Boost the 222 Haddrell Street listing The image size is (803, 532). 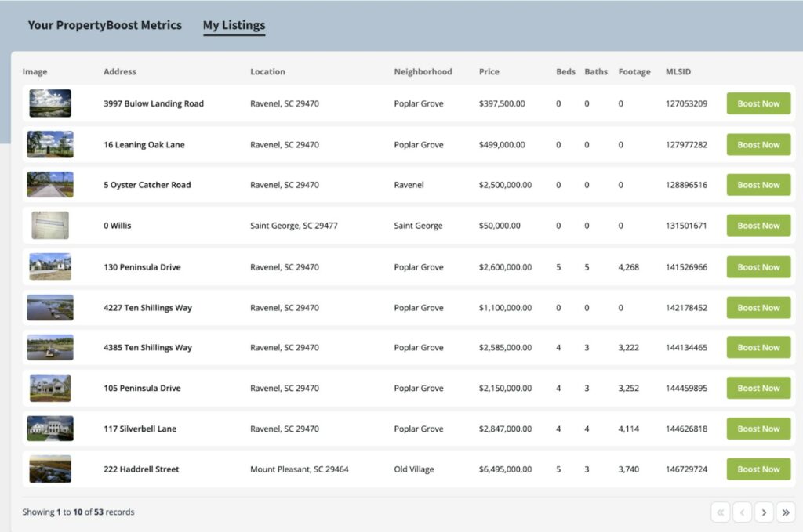pyautogui.click(x=758, y=469)
